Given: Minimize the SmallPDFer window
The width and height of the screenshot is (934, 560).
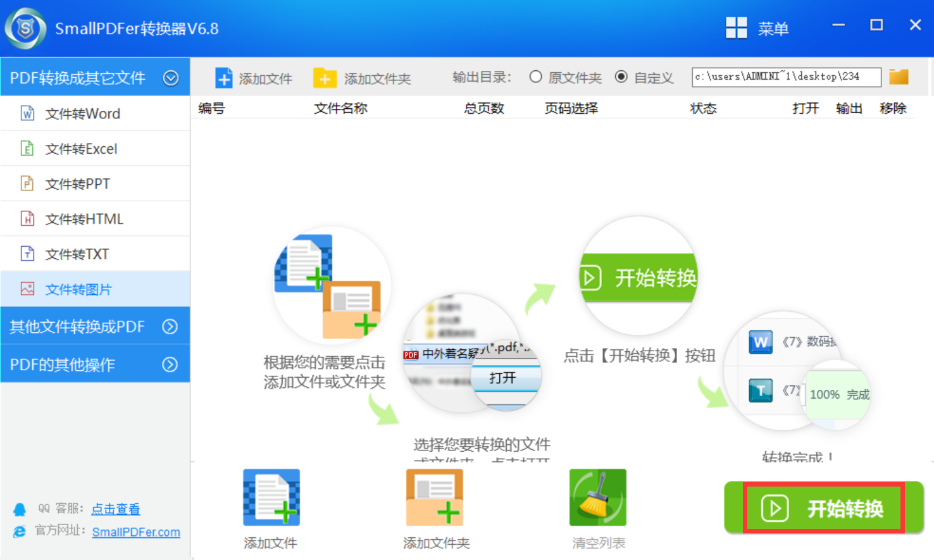Looking at the screenshot, I should tap(838, 25).
